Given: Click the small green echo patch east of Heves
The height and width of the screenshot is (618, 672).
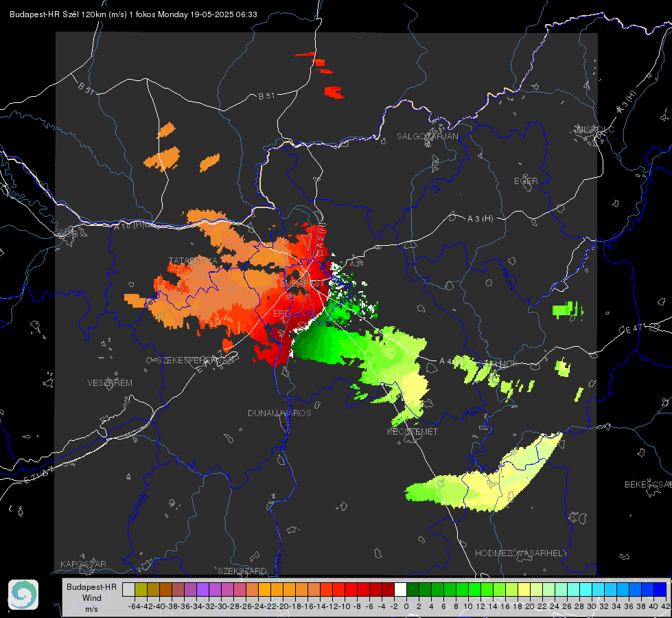Looking at the screenshot, I should (568, 310).
